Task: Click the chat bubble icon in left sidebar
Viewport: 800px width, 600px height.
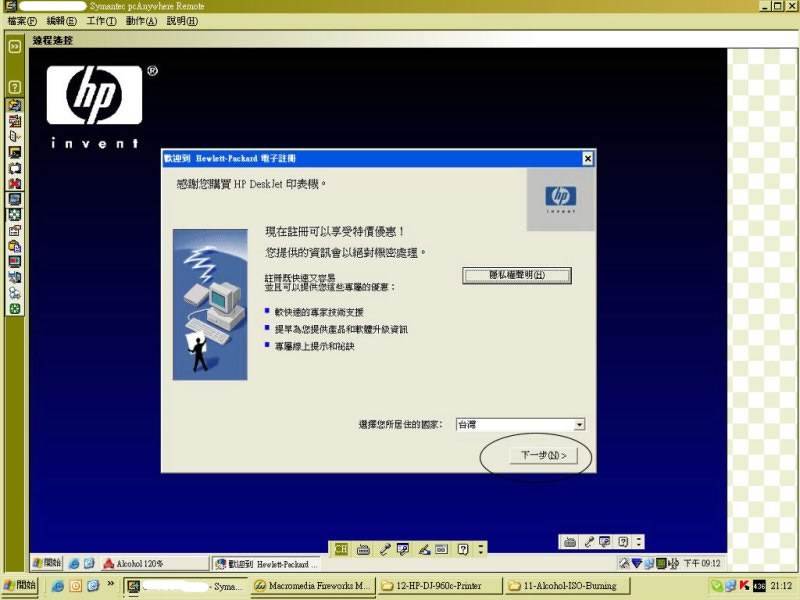Action: (15, 168)
